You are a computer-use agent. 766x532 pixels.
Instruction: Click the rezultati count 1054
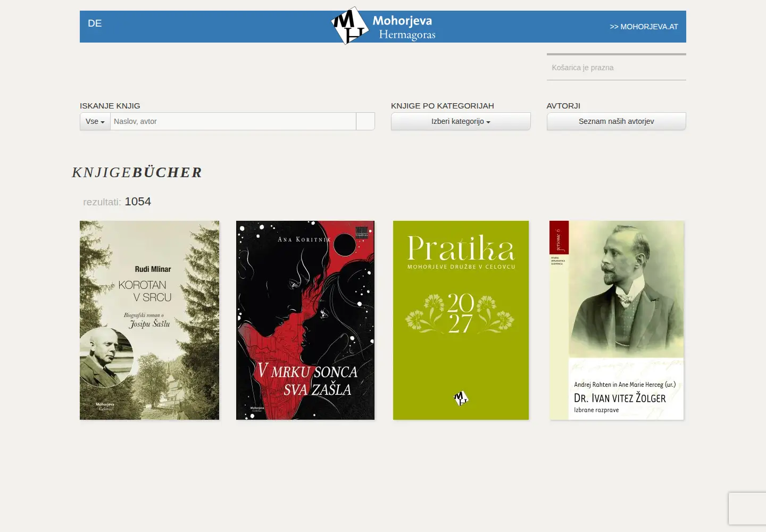(x=138, y=202)
